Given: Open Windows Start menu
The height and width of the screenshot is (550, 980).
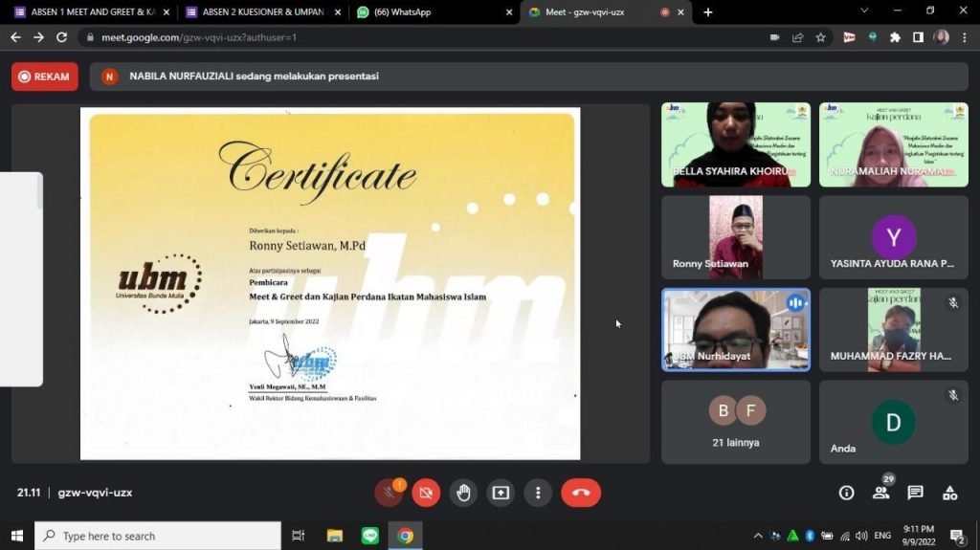Looking at the screenshot, I should (x=17, y=536).
